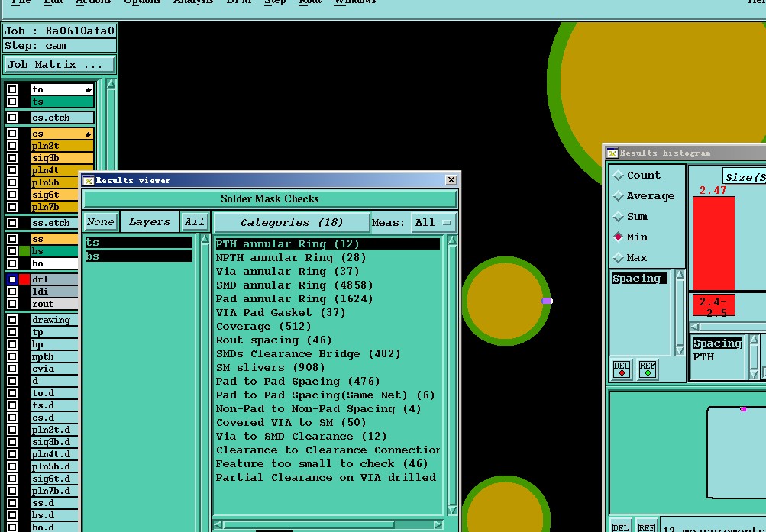
Task: Click the purple violation marker on the pad
Action: coord(547,301)
